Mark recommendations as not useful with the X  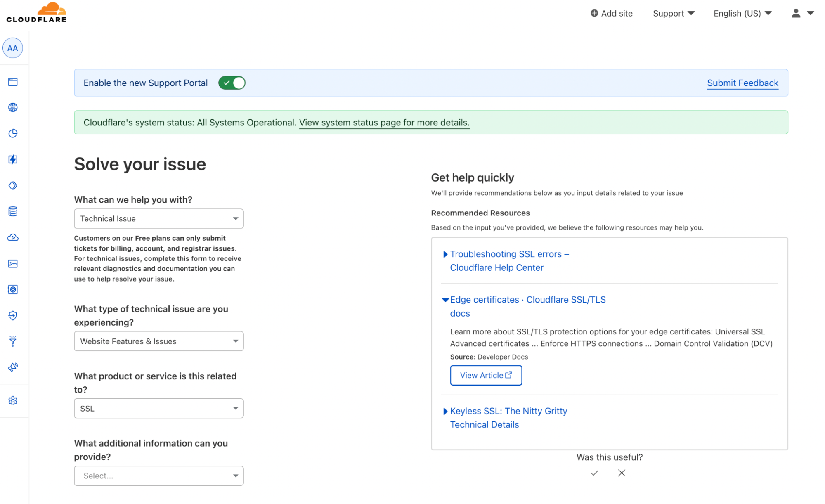pos(622,473)
